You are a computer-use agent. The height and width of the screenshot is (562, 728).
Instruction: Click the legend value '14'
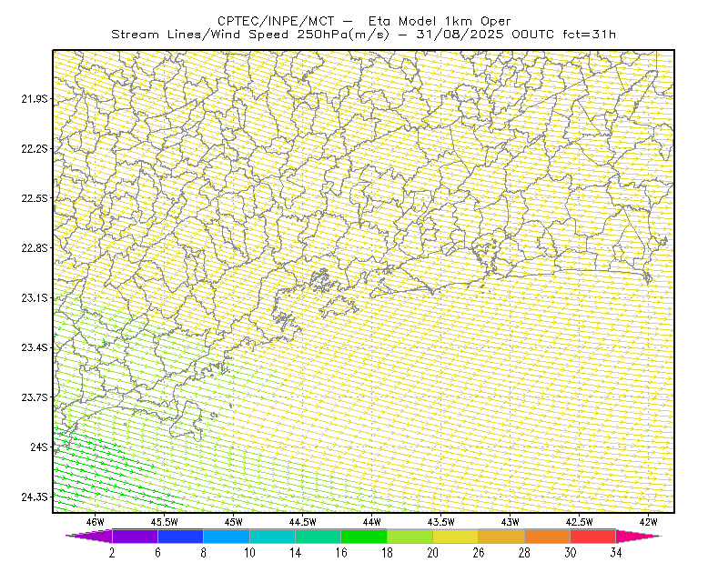coord(295,553)
